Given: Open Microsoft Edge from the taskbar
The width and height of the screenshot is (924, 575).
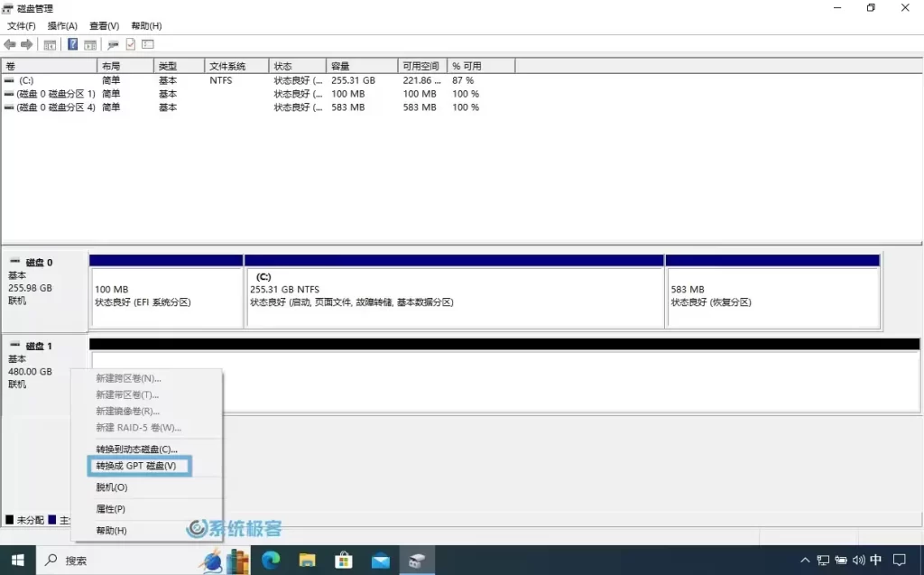Looking at the screenshot, I should pos(271,561).
